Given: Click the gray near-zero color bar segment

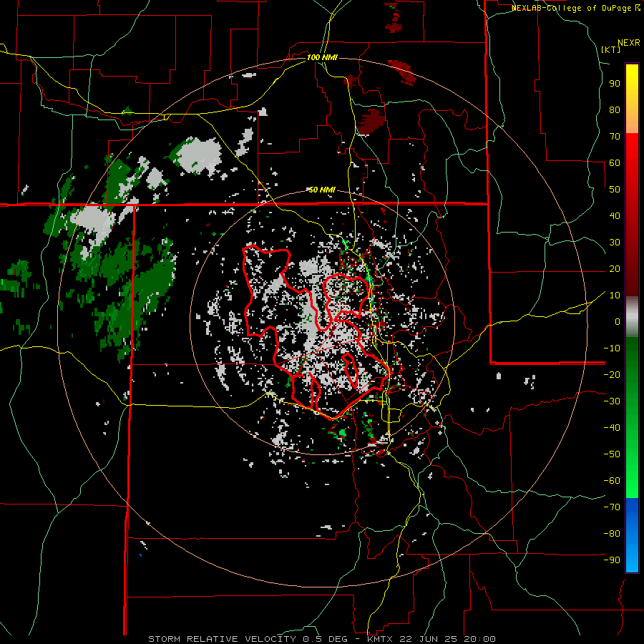Looking at the screenshot, I should click(x=632, y=317).
